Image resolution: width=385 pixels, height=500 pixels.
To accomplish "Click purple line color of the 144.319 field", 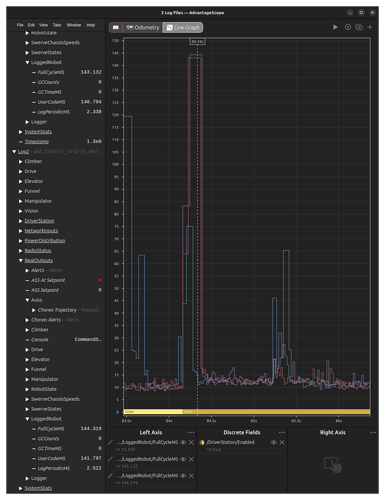I will pyautogui.click(x=111, y=476).
